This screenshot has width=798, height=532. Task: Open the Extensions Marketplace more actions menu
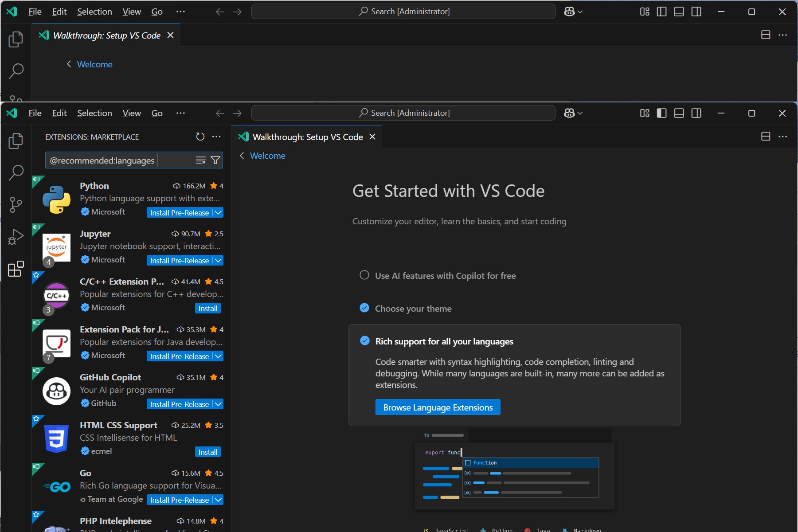pos(216,137)
